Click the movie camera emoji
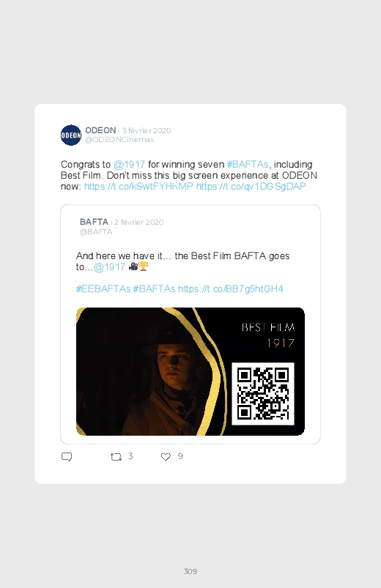The width and height of the screenshot is (381, 588). (133, 267)
